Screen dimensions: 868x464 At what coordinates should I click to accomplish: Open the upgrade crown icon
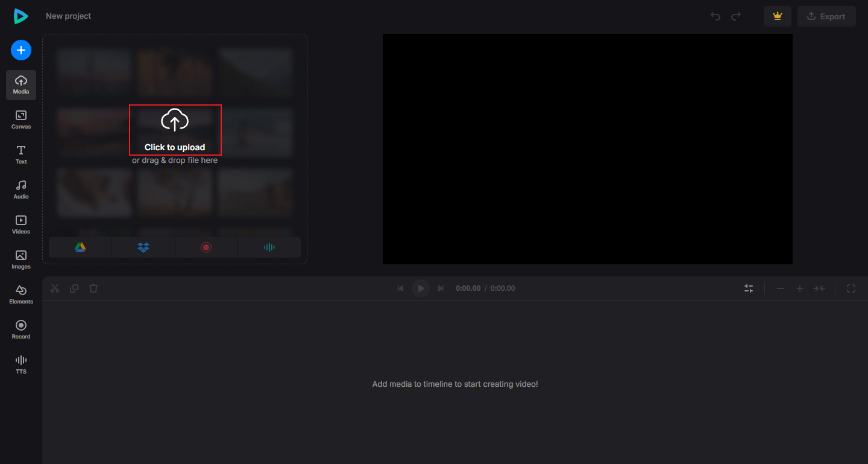[777, 16]
